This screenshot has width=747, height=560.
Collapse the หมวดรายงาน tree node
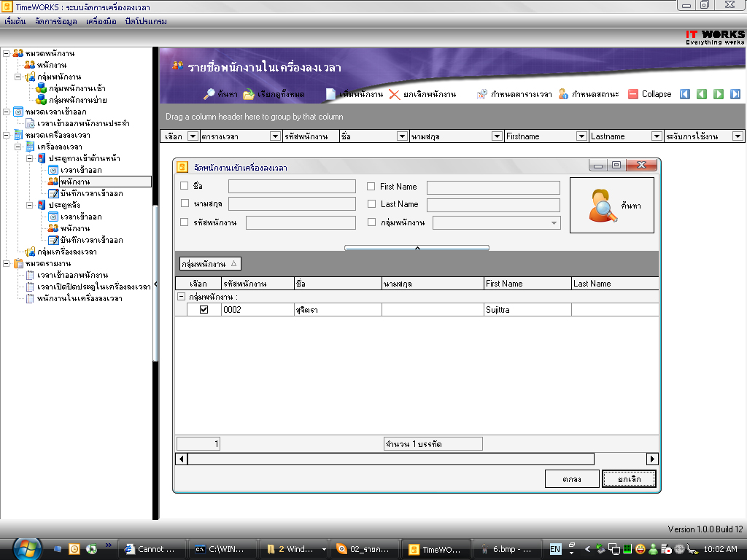7,263
